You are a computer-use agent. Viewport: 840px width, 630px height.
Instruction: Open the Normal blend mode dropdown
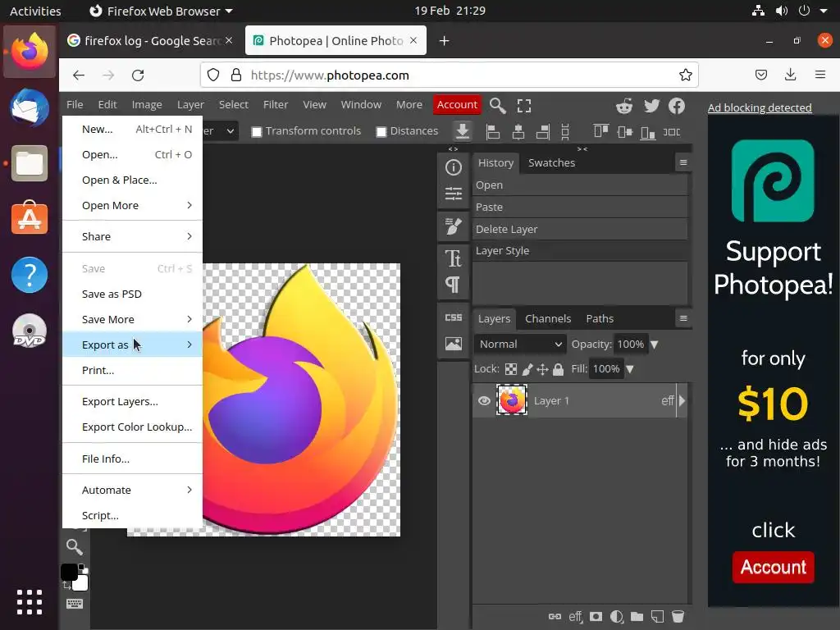(520, 344)
